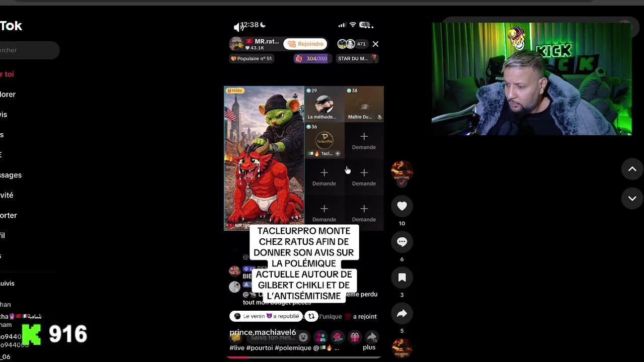Click the 304/350 goal progress bar
Image resolution: width=644 pixels, height=362 pixels.
pyautogui.click(x=311, y=59)
